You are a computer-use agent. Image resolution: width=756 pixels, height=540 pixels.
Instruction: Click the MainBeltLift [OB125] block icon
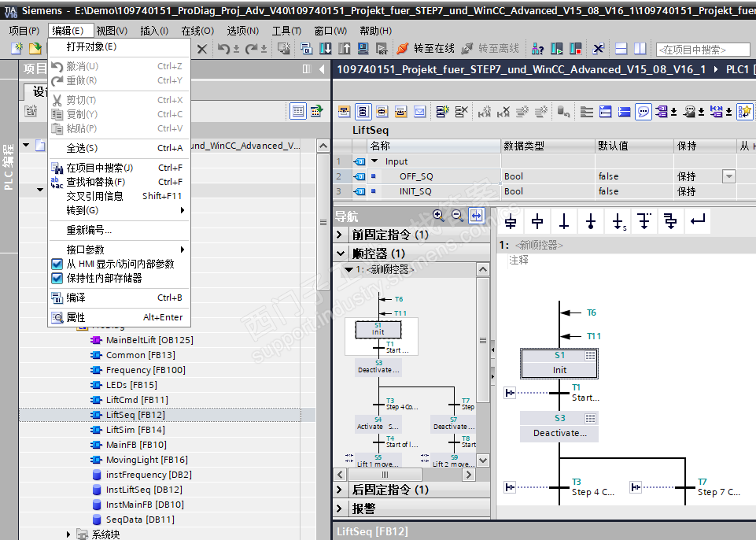click(98, 340)
